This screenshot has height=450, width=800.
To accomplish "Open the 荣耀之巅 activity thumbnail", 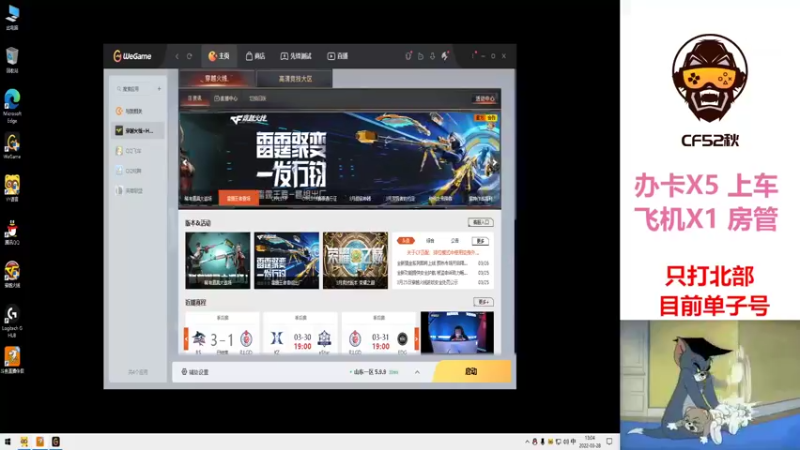I will click(x=356, y=260).
